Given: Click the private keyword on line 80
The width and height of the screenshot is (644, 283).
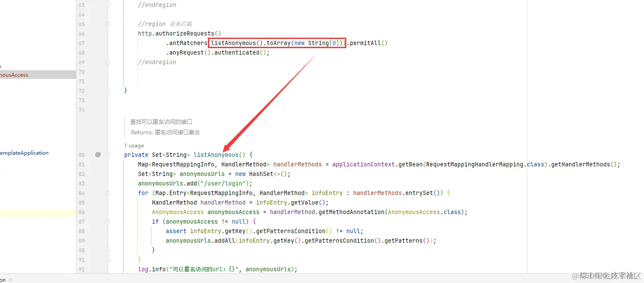Looking at the screenshot, I should (136, 155).
